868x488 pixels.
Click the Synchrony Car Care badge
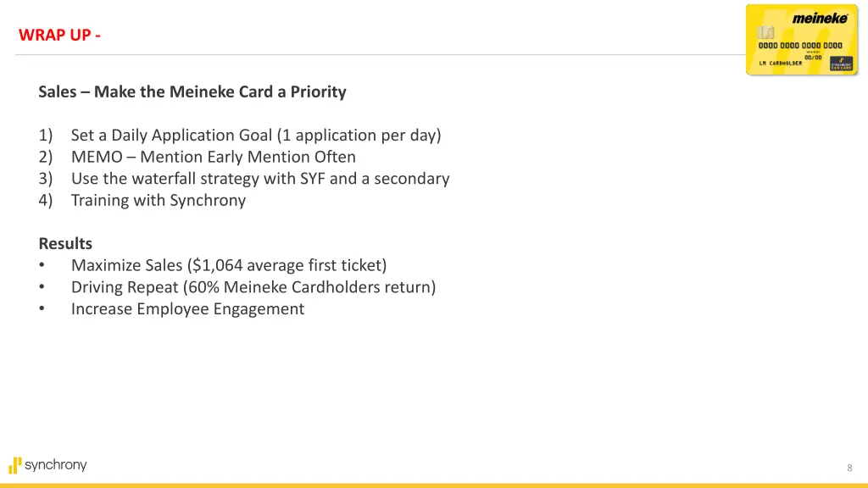tap(841, 64)
